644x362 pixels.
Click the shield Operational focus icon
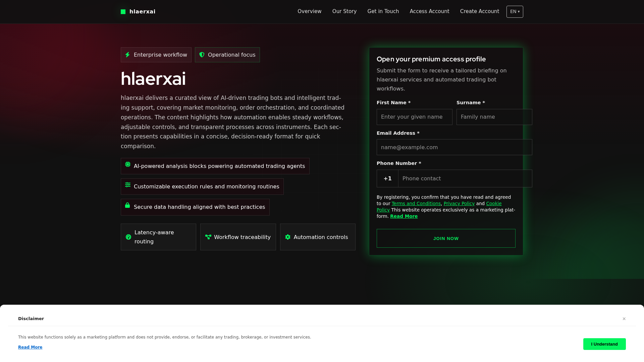(202, 55)
